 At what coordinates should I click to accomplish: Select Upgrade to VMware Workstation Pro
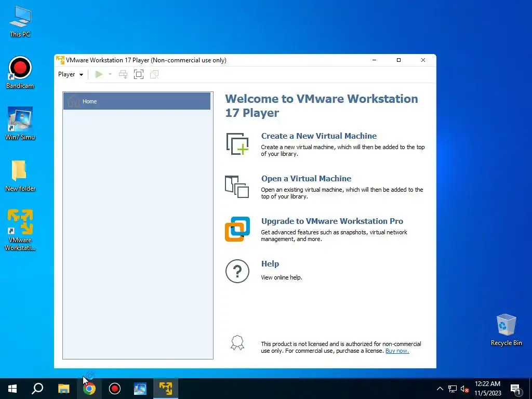(332, 221)
